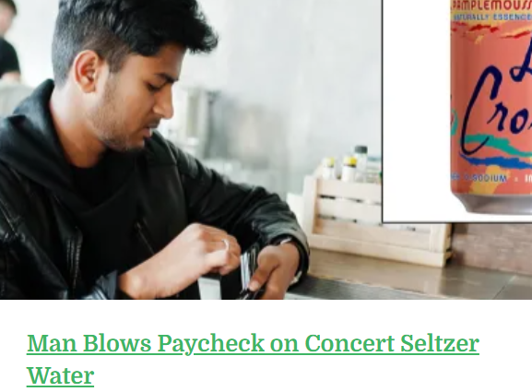Click the wooden condiment crate in the photo
532x392 pixels.
click(376, 220)
